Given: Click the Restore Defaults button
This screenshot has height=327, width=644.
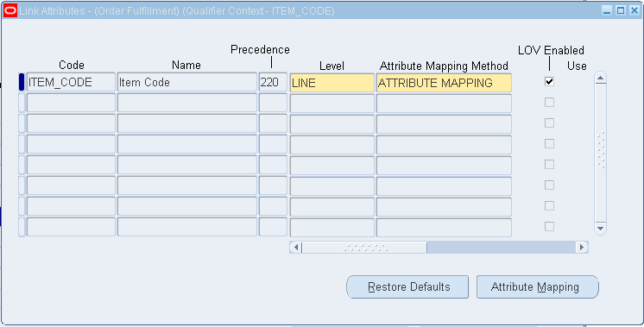Looking at the screenshot, I should pos(407,286).
